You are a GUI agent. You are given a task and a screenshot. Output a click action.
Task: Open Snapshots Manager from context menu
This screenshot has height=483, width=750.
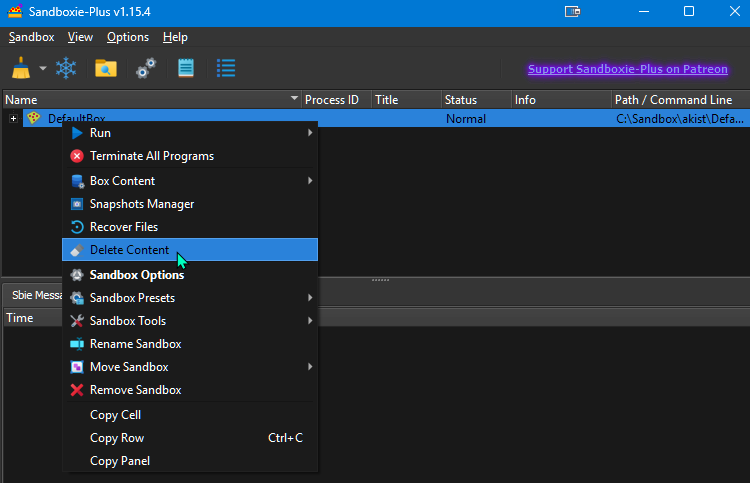[190, 204]
